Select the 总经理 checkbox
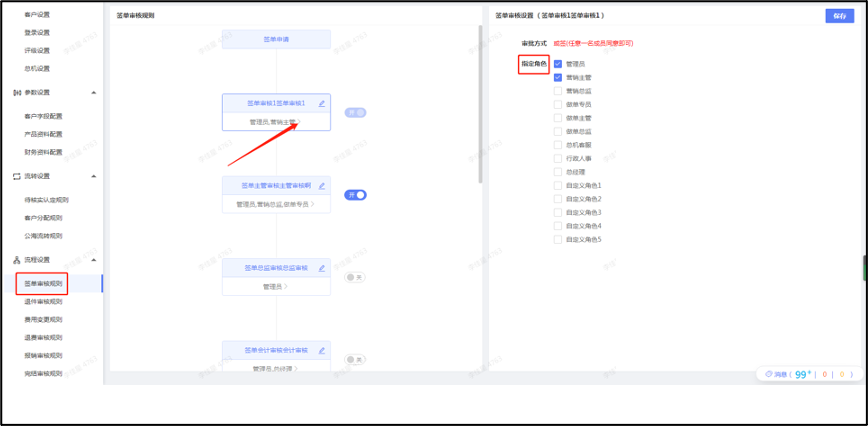Image resolution: width=868 pixels, height=427 pixels. coord(558,172)
